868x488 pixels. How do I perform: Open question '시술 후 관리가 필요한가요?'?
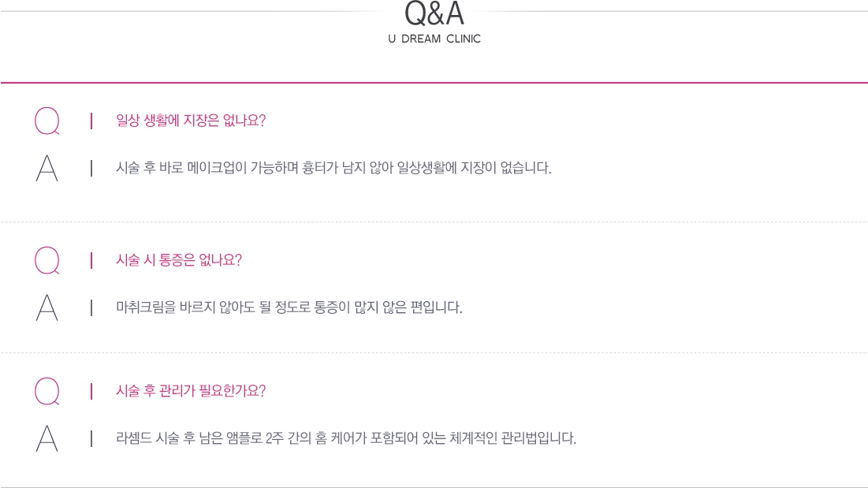tap(191, 390)
